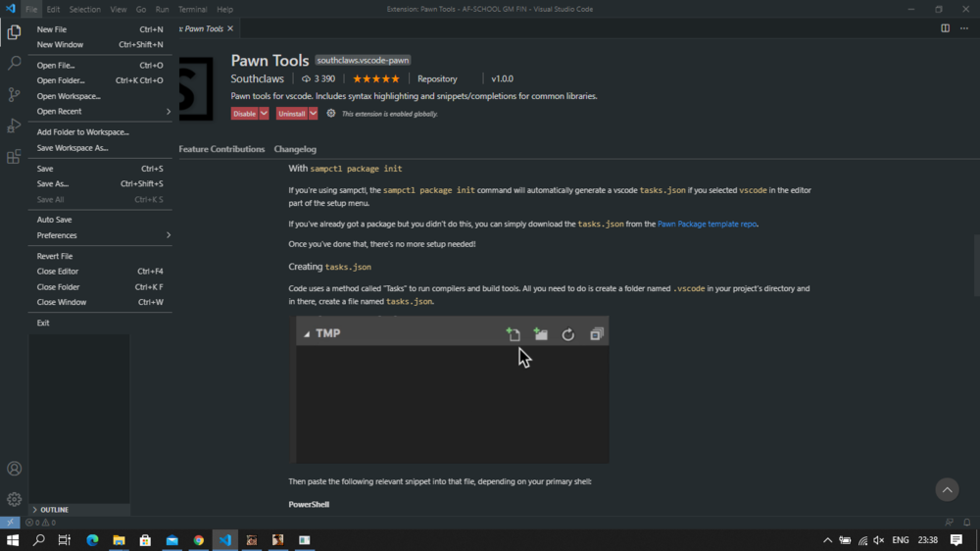
Task: Click the editor vertical scrollbar thumb
Action: (x=976, y=265)
